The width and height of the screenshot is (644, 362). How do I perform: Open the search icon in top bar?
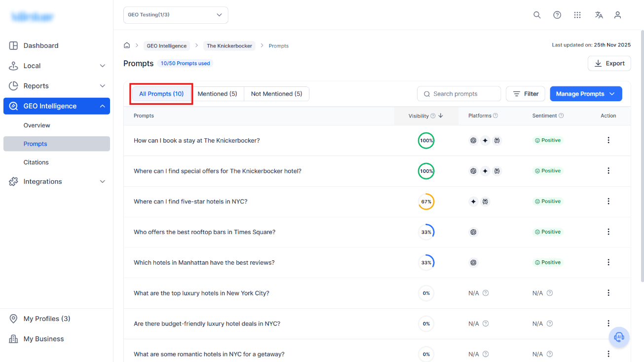pos(537,15)
